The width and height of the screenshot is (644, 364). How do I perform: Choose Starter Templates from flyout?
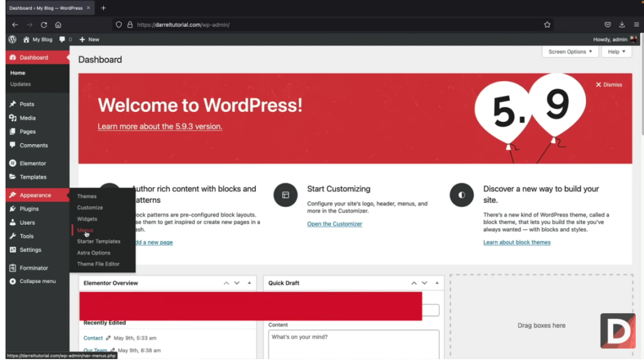(99, 241)
